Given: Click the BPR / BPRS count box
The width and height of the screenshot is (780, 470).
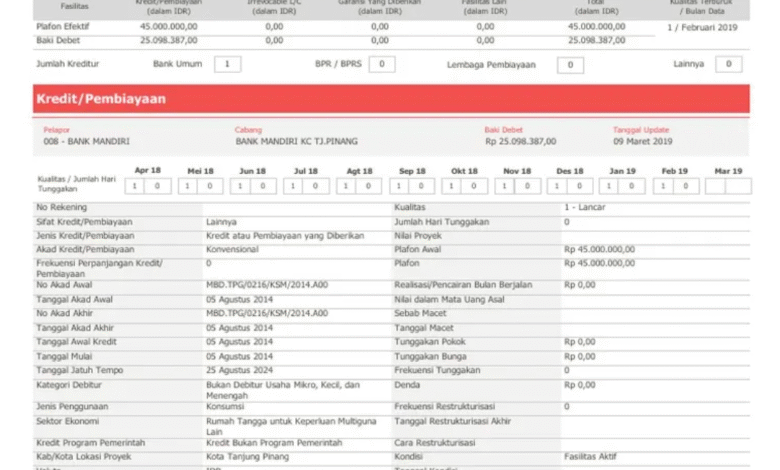Looking at the screenshot, I should tap(381, 64).
